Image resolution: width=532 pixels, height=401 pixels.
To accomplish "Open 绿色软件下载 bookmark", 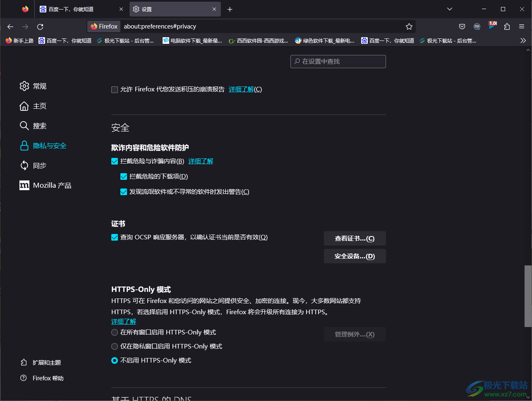I will (325, 41).
